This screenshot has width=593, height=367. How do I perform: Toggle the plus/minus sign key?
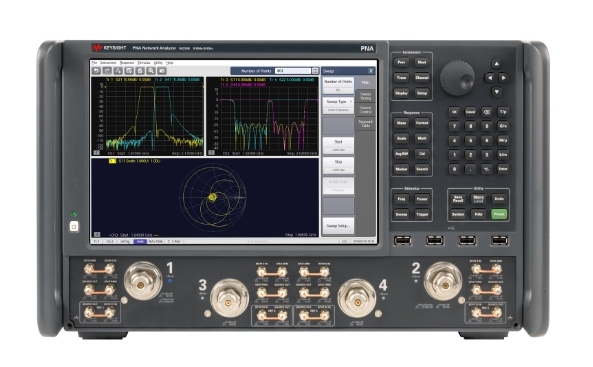coord(487,169)
